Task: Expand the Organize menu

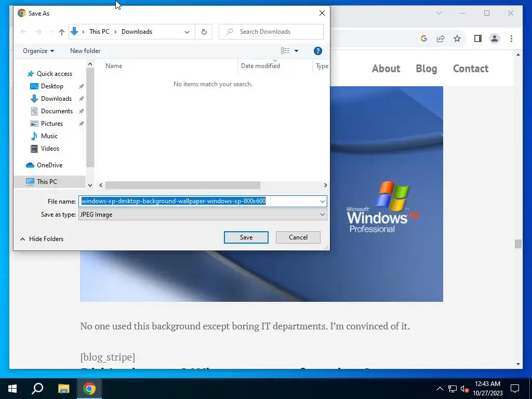Action: 38,51
